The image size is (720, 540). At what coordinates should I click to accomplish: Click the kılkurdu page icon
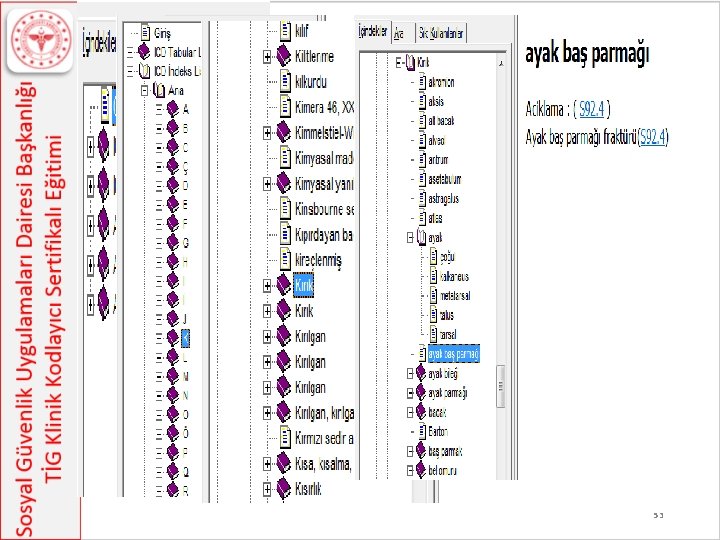(286, 82)
